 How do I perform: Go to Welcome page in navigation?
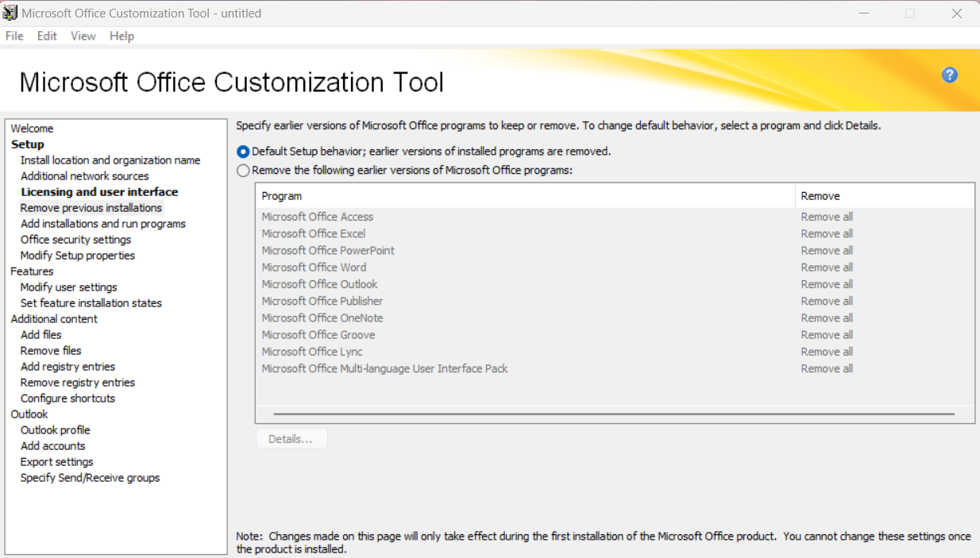(32, 129)
